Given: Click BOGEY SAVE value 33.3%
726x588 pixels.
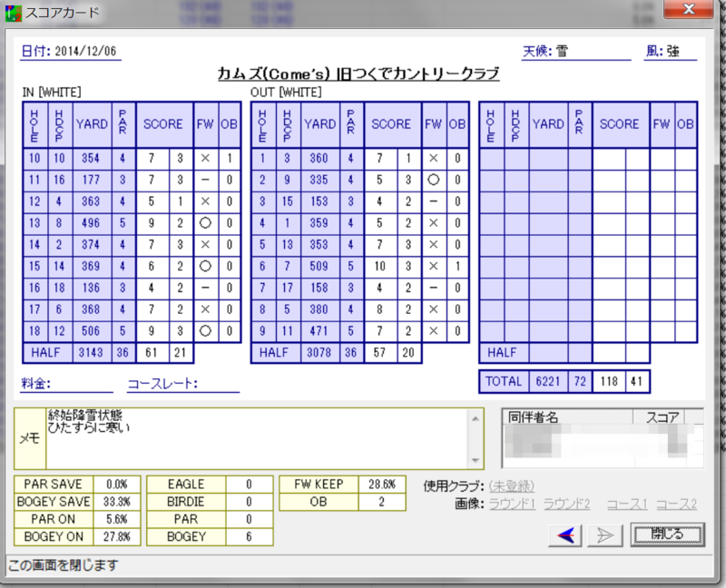Looking at the screenshot, I should 117,502.
